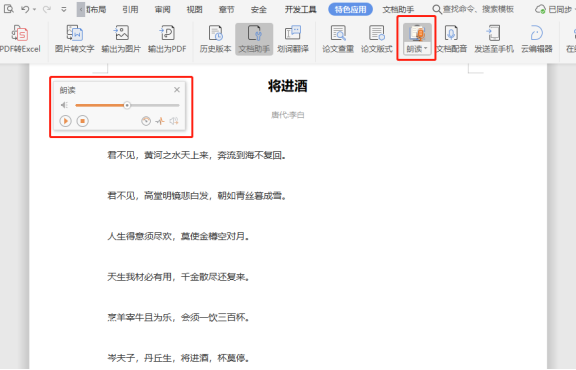Toggle the 文档助手 ribbon button
576x370 pixels.
[x=254, y=39]
